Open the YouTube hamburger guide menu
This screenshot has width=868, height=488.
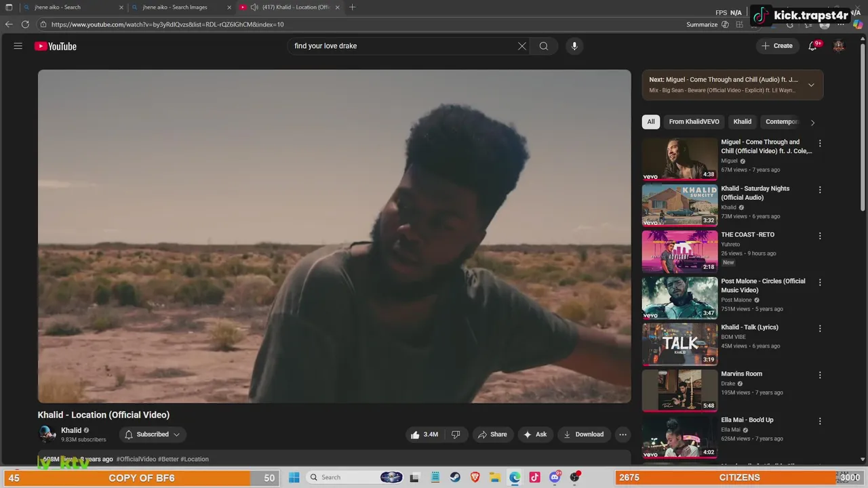(x=18, y=46)
